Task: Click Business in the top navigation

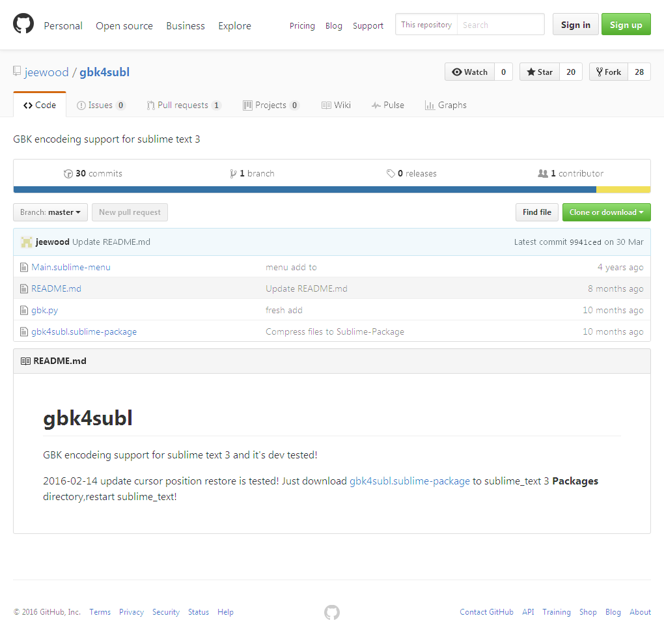Action: click(x=186, y=26)
